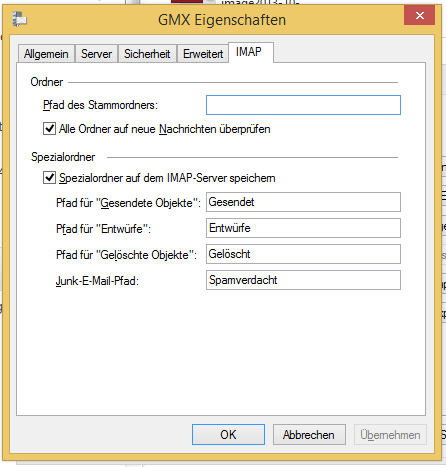Click the Junk-E-Mail-Pfad label
This screenshot has width=446, height=467.
97,281
